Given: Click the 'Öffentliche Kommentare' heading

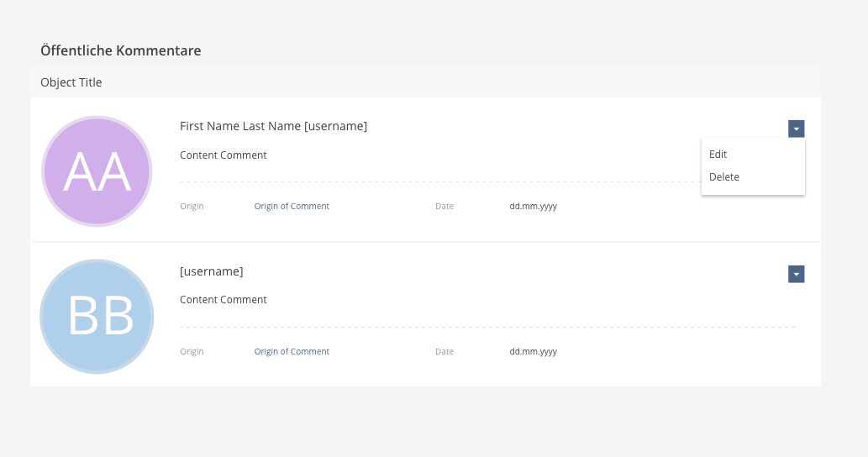Looking at the screenshot, I should point(120,51).
